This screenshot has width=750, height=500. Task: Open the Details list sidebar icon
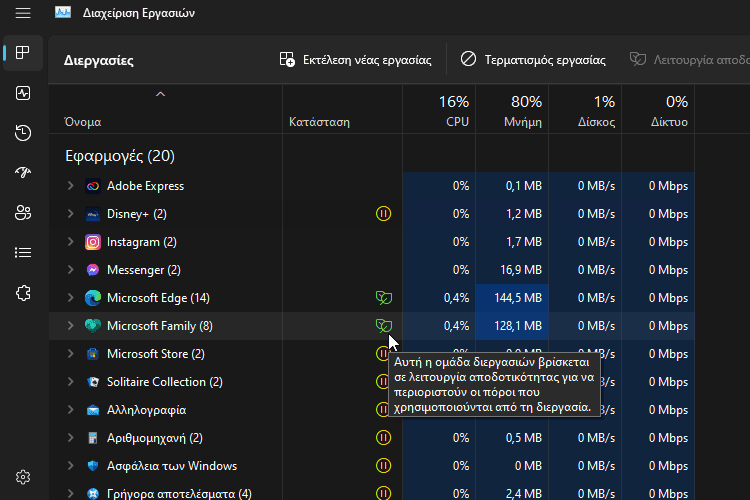[x=22, y=253]
